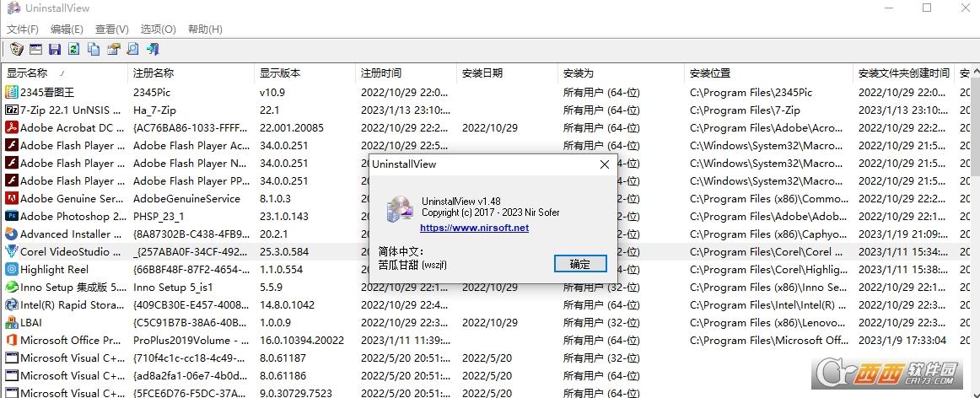Viewport: 980px width, 398px height.
Task: Sort by 注册名称 column header
Action: [191, 73]
